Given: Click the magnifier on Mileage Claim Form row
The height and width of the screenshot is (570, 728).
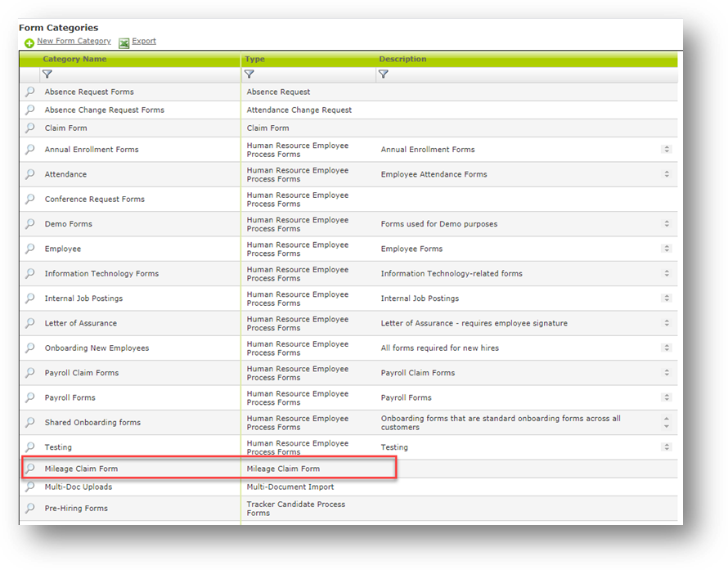Looking at the screenshot, I should (29, 468).
